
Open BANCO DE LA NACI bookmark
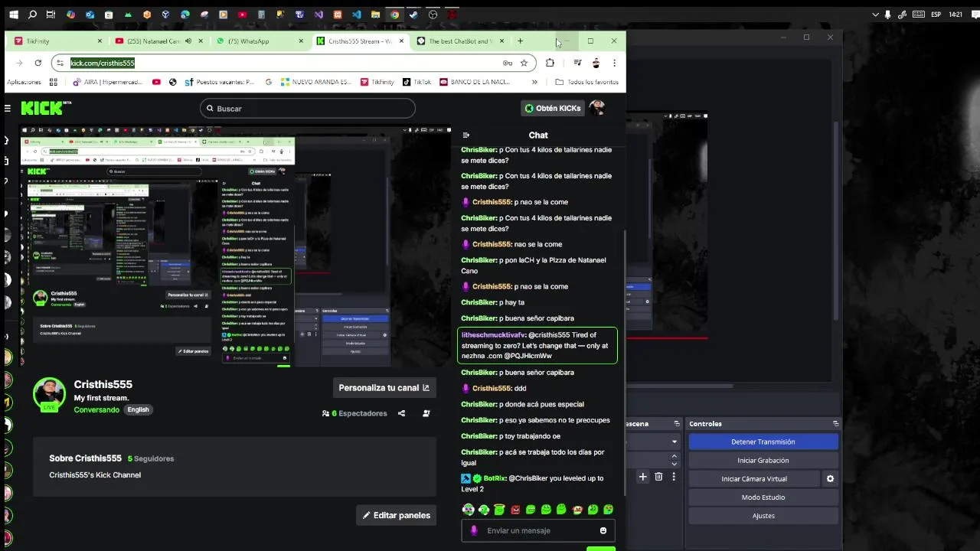click(475, 82)
